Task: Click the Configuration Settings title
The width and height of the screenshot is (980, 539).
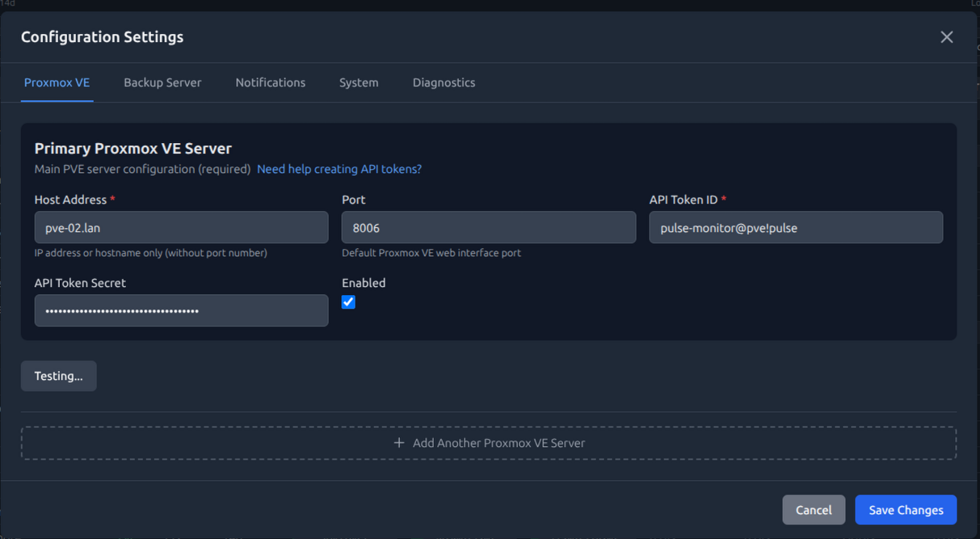Action: tap(102, 37)
